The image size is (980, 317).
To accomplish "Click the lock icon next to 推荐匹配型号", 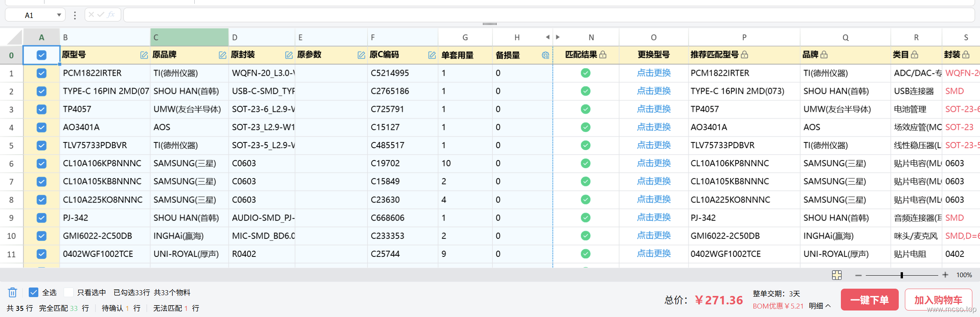I will [x=744, y=54].
